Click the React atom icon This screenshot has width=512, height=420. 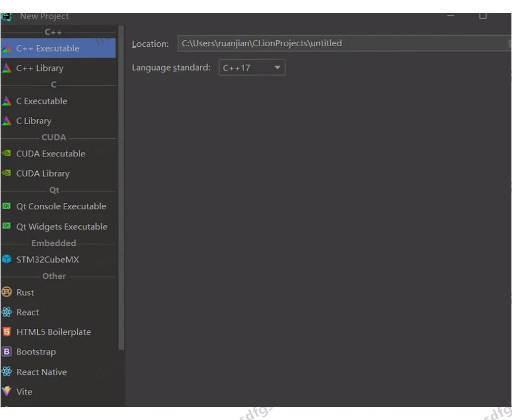(x=7, y=312)
